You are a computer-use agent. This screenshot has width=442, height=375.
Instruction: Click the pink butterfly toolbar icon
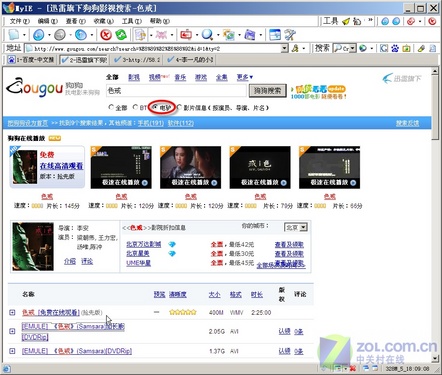click(161, 34)
